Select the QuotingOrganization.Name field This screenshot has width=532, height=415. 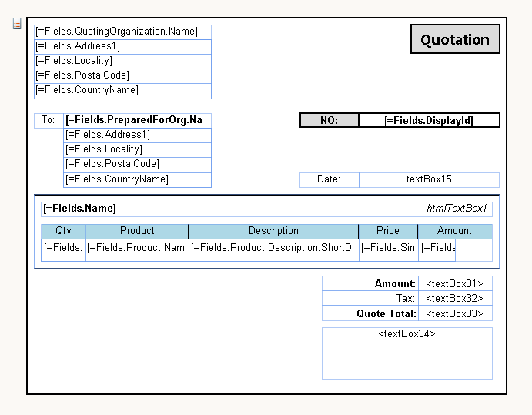[x=123, y=32]
